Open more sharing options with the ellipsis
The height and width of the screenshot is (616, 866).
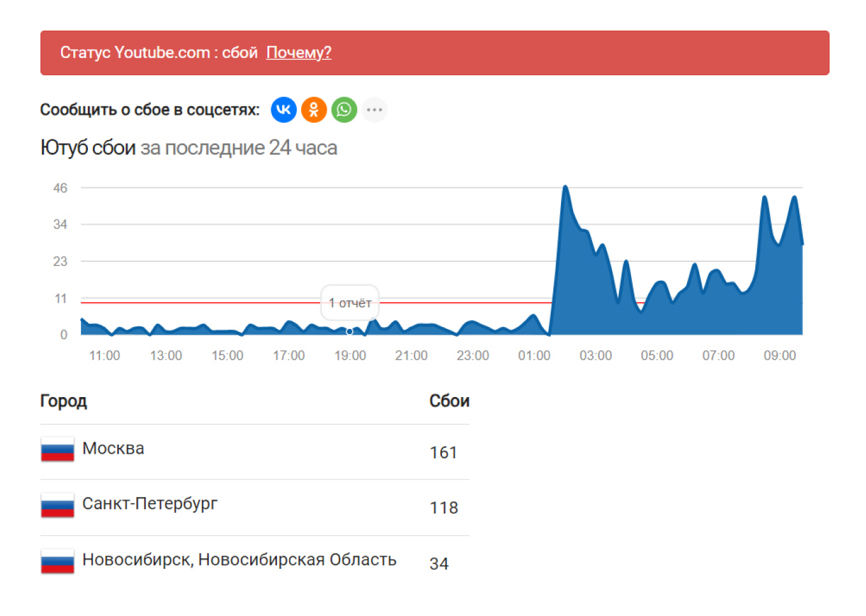click(374, 109)
